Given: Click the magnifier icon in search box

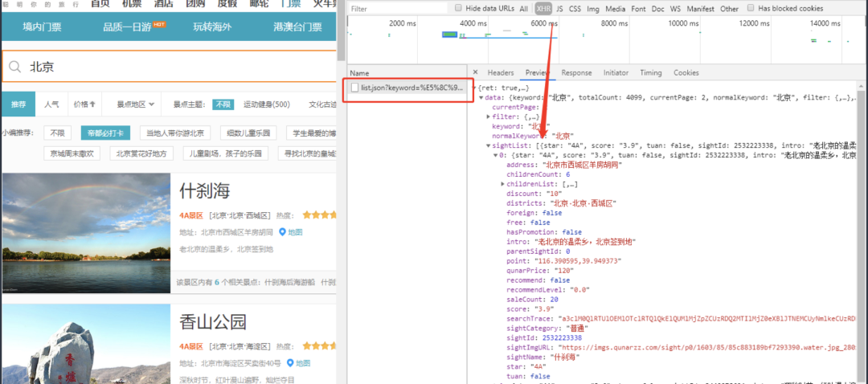Looking at the screenshot, I should 14,67.
